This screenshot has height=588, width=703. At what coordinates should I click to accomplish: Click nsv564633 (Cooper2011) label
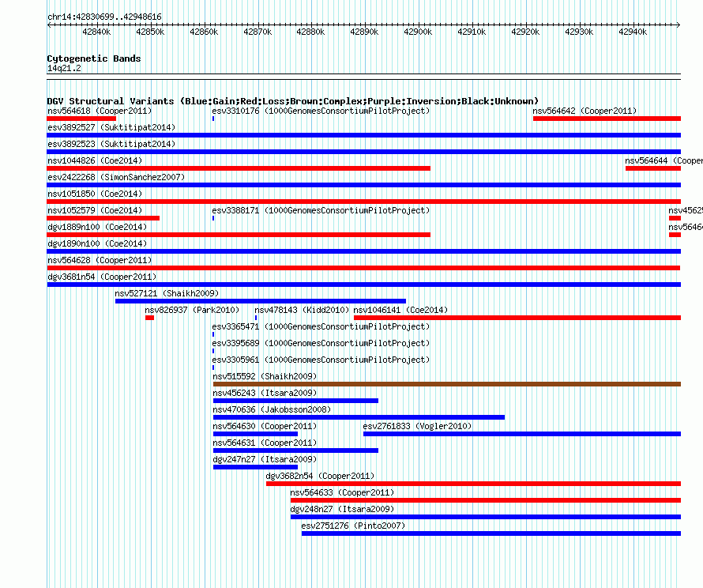342,492
